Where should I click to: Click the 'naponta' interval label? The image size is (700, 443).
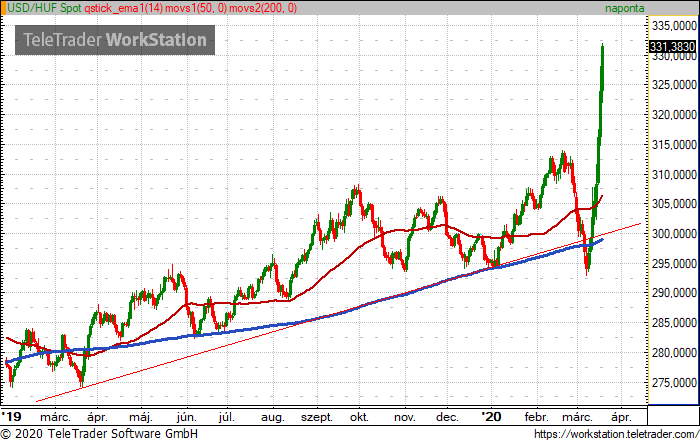pyautogui.click(x=625, y=8)
